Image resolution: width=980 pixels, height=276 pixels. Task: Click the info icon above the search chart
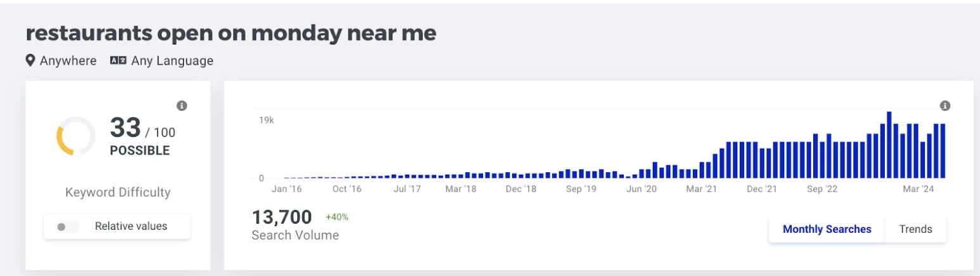click(x=945, y=106)
